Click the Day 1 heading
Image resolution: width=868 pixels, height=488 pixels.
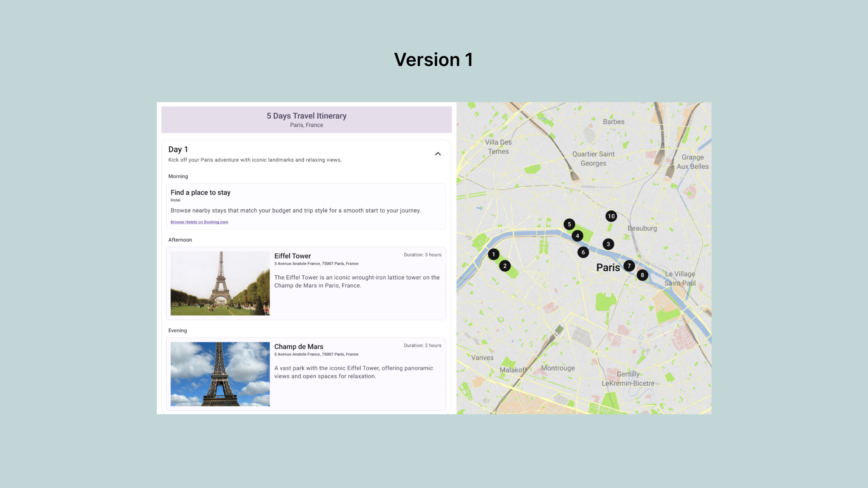point(178,149)
